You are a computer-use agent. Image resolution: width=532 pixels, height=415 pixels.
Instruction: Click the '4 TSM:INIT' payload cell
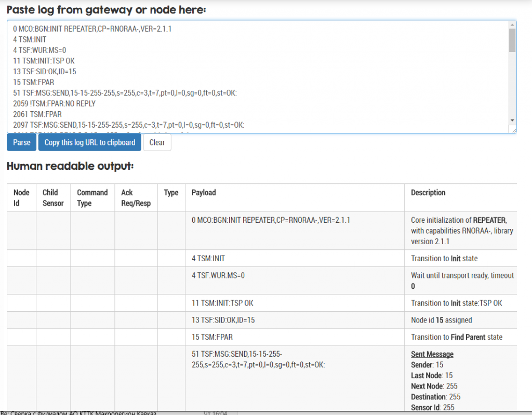208,258
